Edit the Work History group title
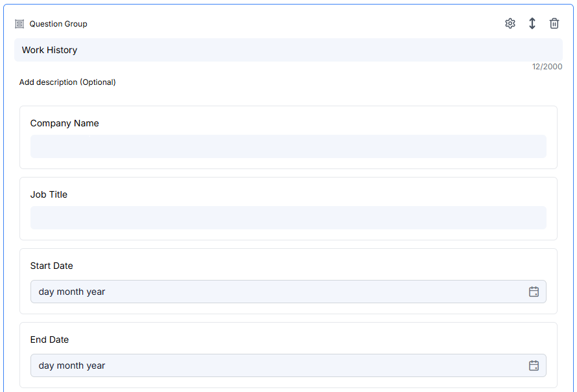Viewport: 577px width, 392px height. pyautogui.click(x=288, y=50)
